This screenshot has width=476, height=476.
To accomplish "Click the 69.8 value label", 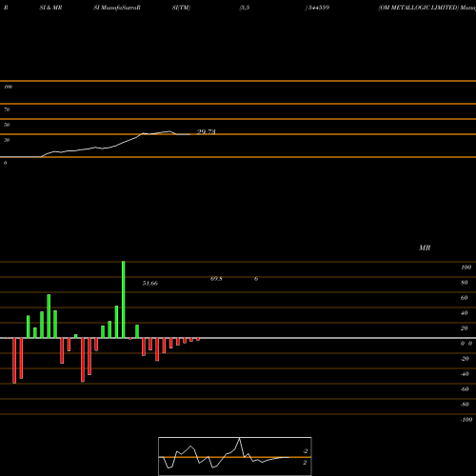I will (216, 279).
